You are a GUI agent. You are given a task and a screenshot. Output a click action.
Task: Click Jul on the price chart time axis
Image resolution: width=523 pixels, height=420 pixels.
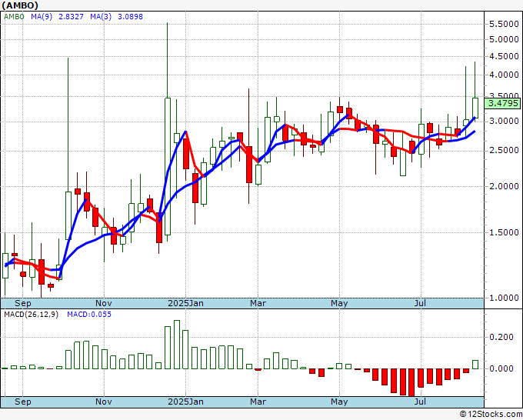click(420, 303)
